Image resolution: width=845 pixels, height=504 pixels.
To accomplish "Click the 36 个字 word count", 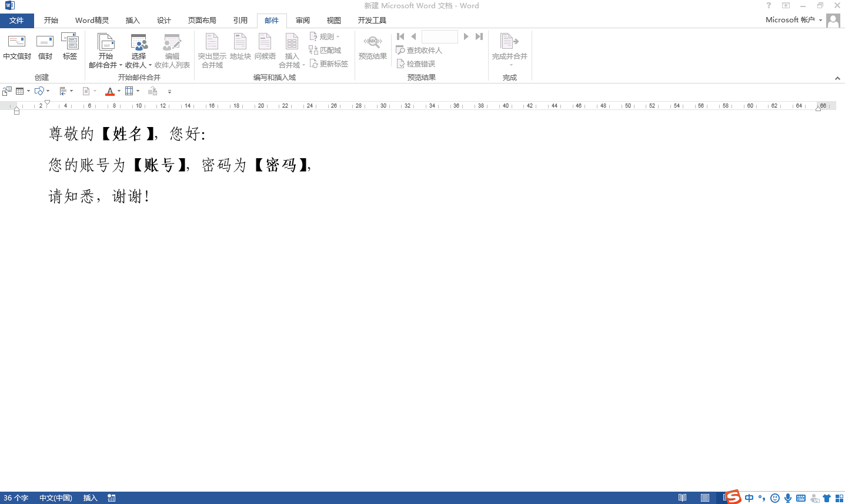I will (16, 498).
